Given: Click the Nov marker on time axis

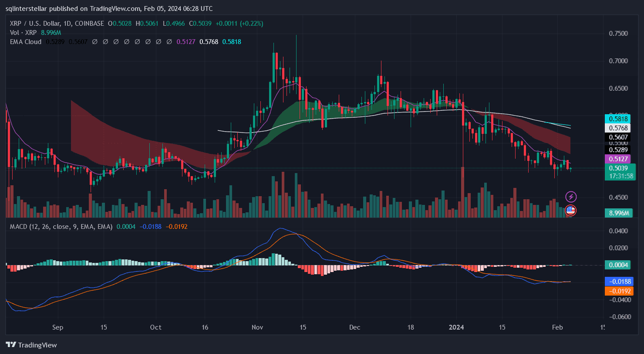Looking at the screenshot, I should pyautogui.click(x=257, y=327).
